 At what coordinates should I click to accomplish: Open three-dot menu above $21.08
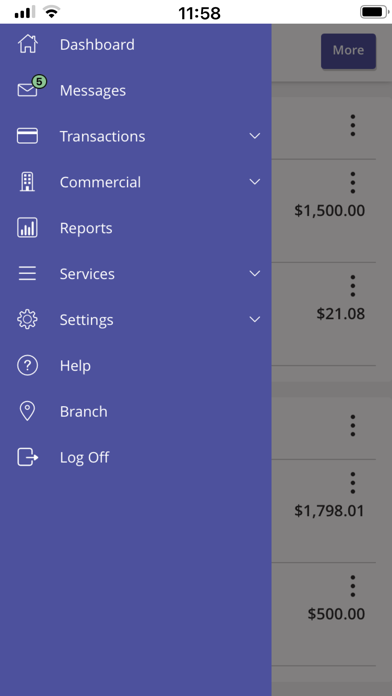point(352,286)
